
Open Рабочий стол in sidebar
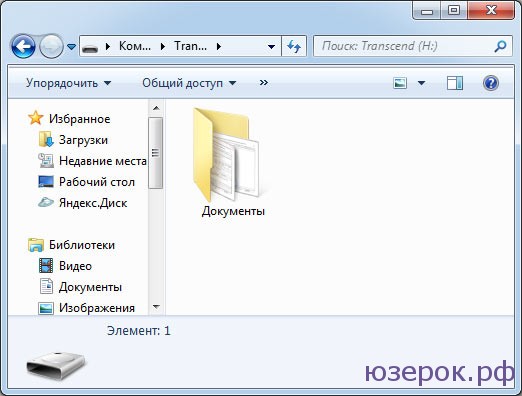coord(97,182)
